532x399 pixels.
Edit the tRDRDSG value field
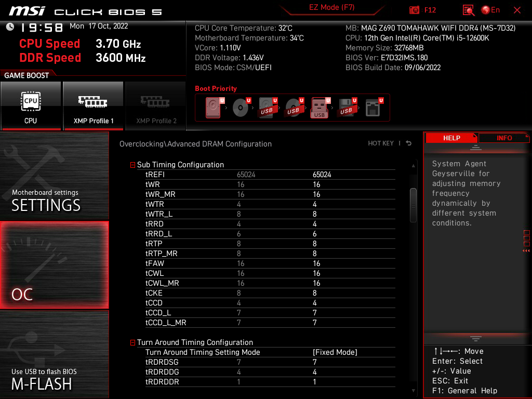[315, 362]
